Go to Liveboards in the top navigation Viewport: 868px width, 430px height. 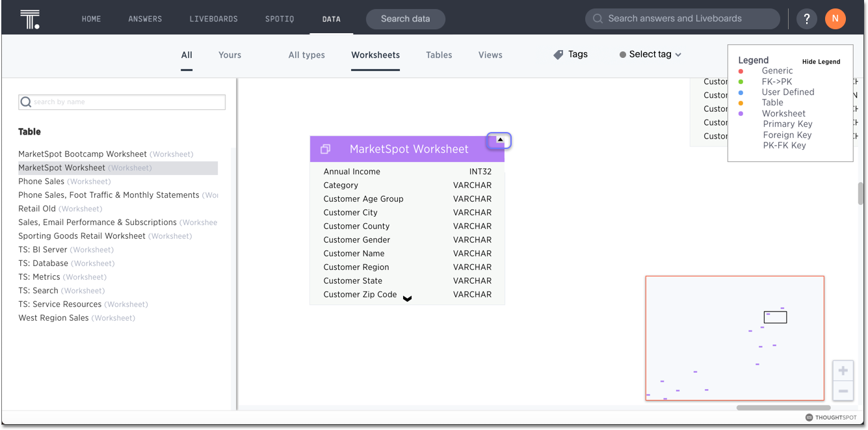click(213, 19)
